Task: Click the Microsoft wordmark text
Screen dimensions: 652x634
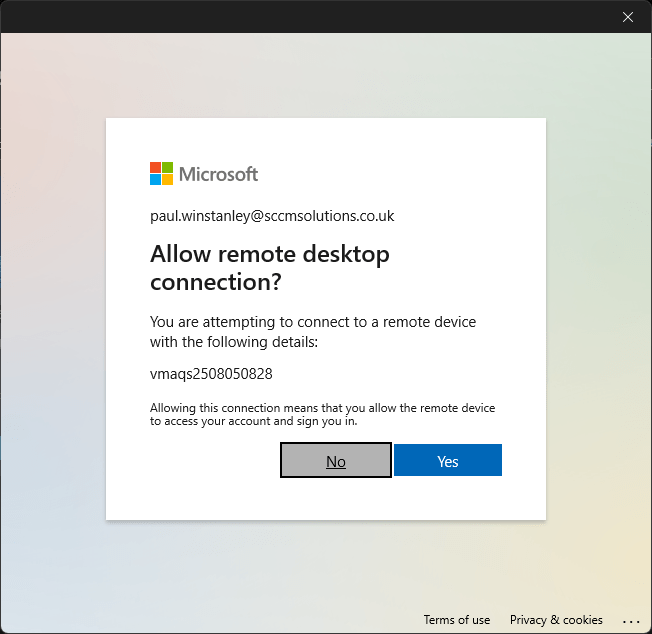Action: 218,174
